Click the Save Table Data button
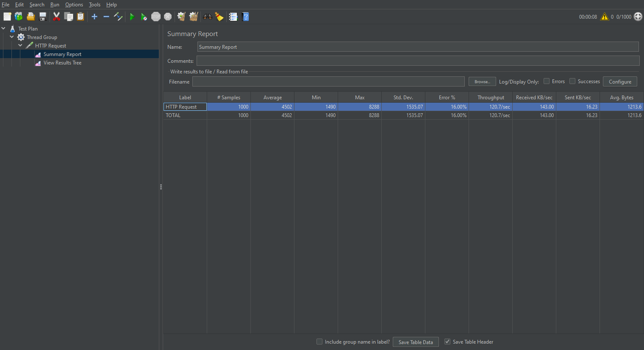The image size is (644, 350). 416,342
